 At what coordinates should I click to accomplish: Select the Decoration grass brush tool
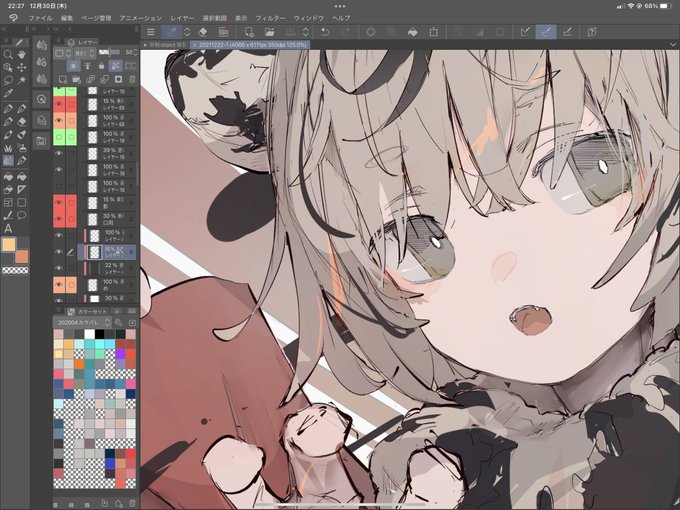(8, 148)
